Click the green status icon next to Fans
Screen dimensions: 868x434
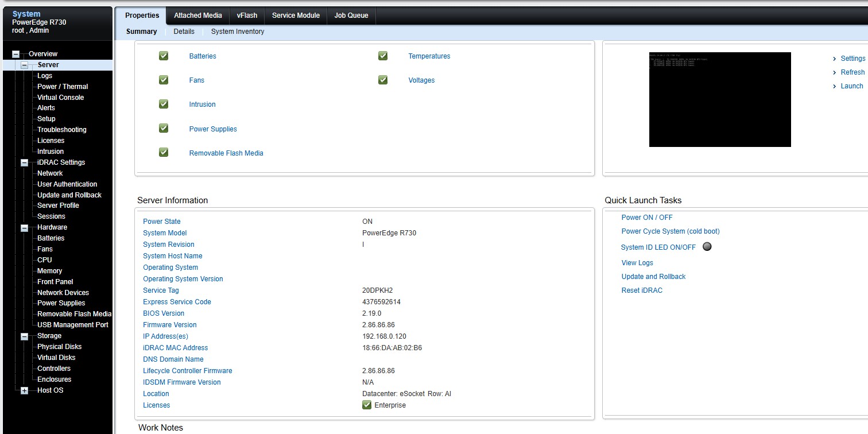[x=164, y=80]
